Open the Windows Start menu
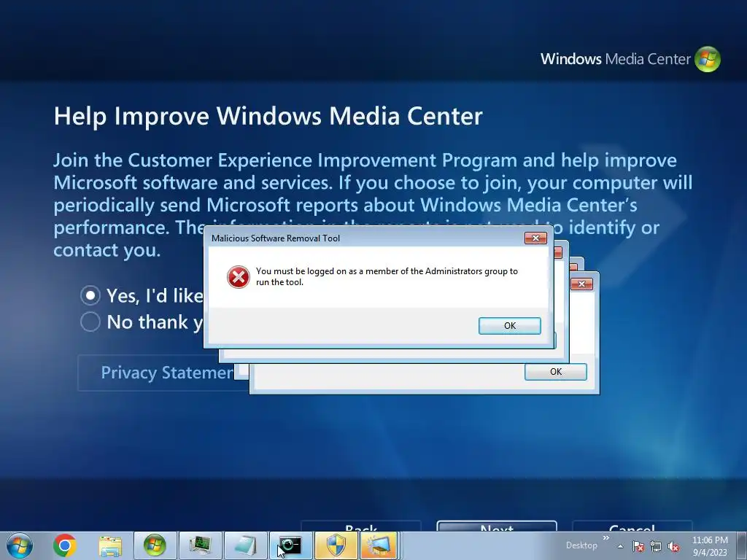This screenshot has height=560, width=747. tap(20, 545)
